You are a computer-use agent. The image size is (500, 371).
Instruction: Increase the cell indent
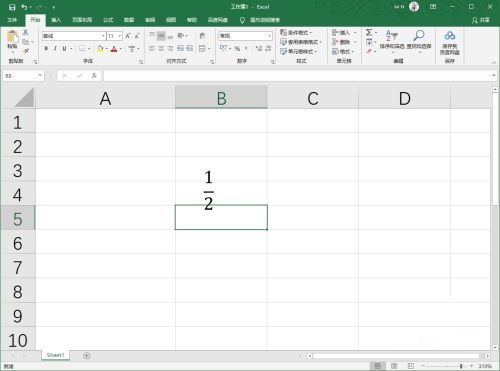189,49
